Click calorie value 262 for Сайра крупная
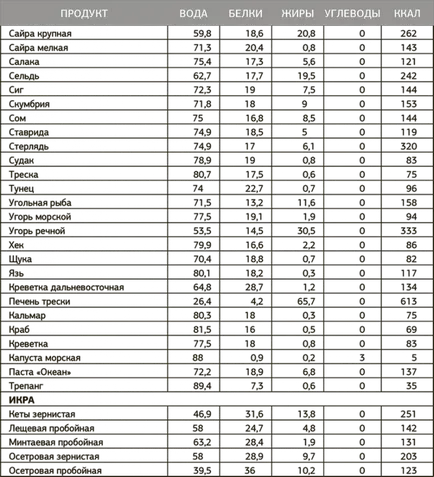The image size is (434, 477). point(409,34)
